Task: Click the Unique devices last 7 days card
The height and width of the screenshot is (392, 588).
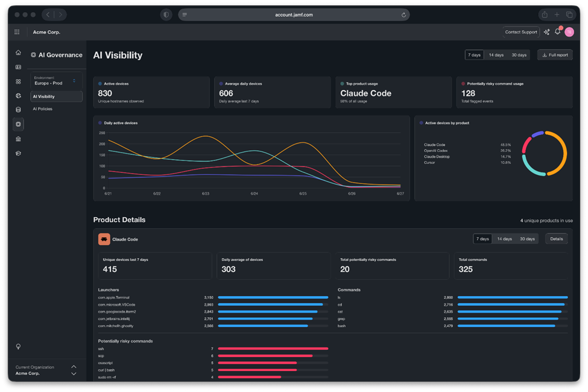Action: coord(155,266)
